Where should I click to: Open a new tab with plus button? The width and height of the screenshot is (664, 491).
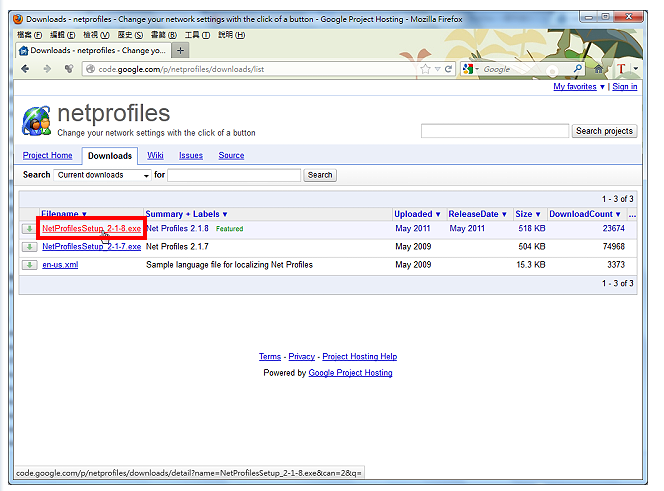coord(180,50)
